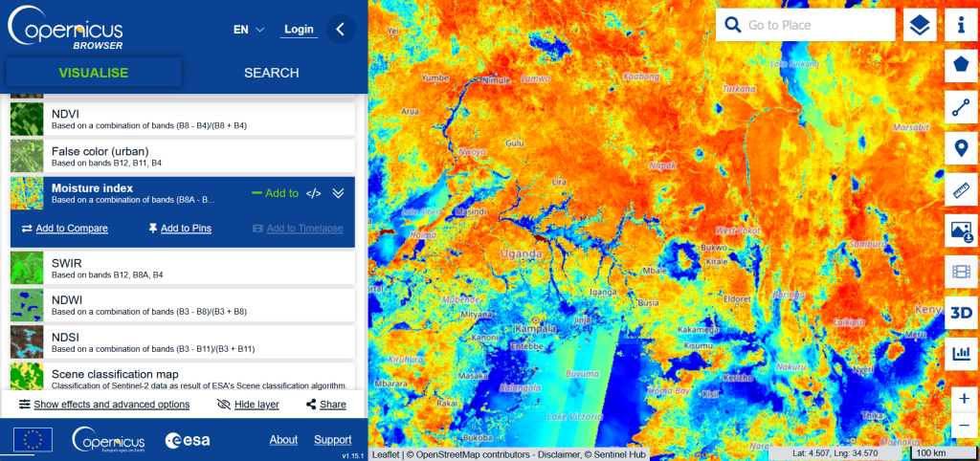Select the VISUALISE tab
This screenshot has height=461, width=980.
pyautogui.click(x=93, y=73)
